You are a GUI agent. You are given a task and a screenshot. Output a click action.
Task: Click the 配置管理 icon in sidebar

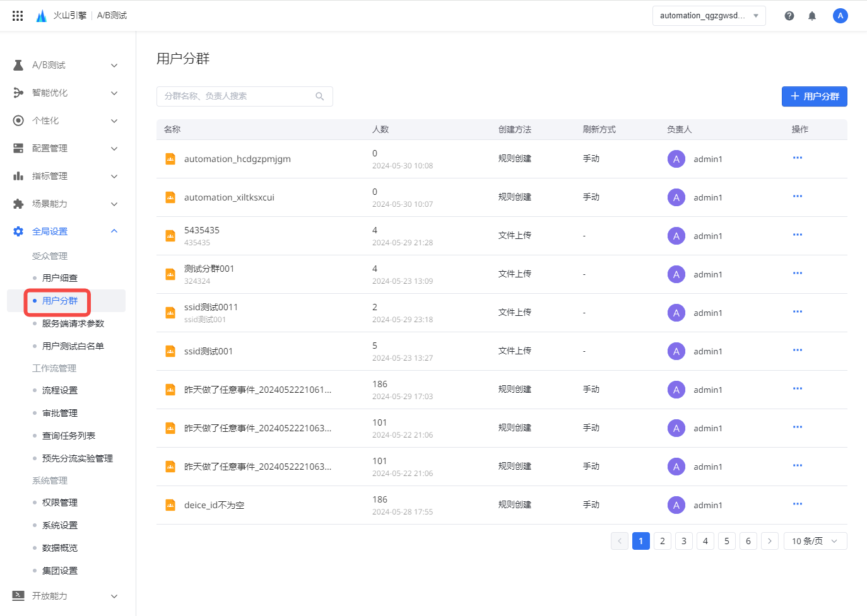pos(18,148)
